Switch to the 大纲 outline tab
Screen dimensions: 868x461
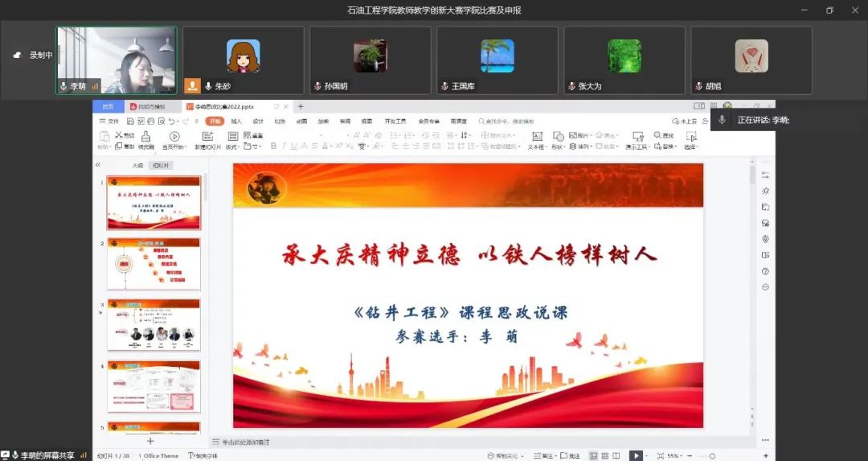(x=137, y=166)
